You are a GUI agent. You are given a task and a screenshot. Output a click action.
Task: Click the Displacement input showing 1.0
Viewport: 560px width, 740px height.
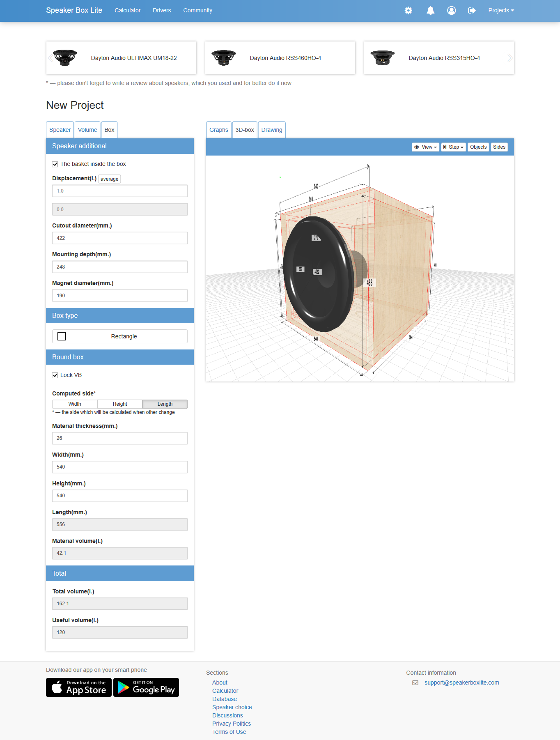click(120, 191)
